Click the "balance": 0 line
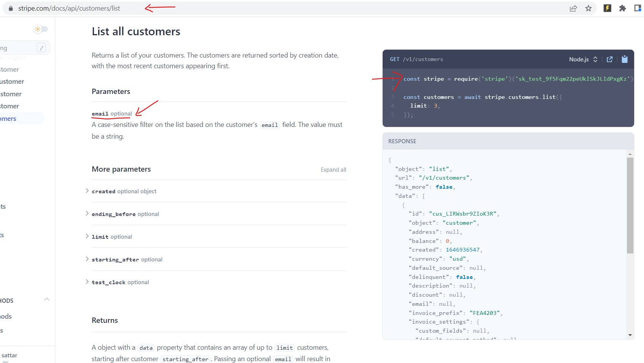The width and height of the screenshot is (644, 363). click(x=430, y=241)
